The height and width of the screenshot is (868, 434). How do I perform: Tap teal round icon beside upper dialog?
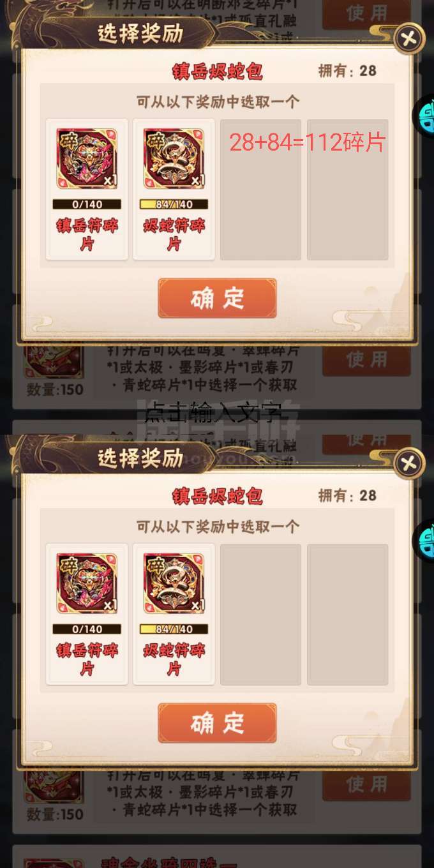click(x=424, y=116)
